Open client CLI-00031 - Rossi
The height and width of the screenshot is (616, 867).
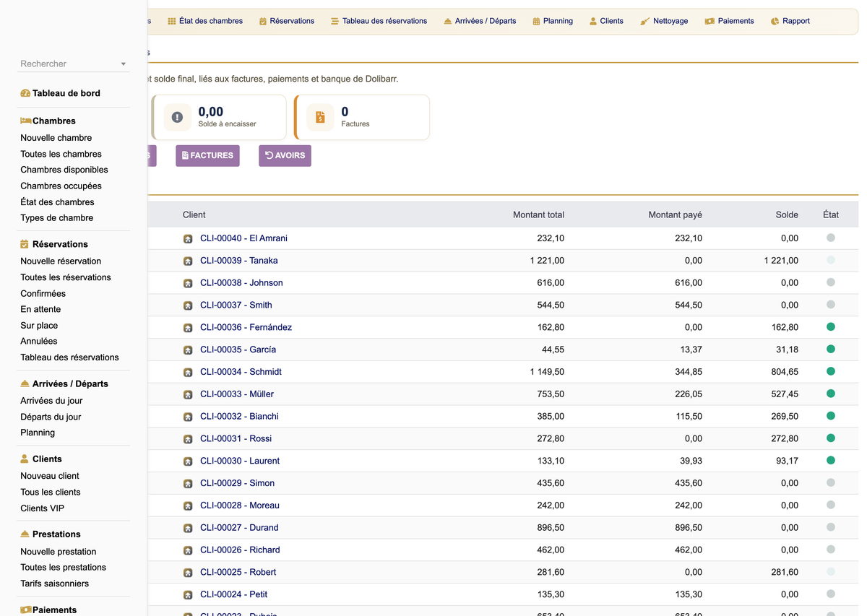pos(236,438)
